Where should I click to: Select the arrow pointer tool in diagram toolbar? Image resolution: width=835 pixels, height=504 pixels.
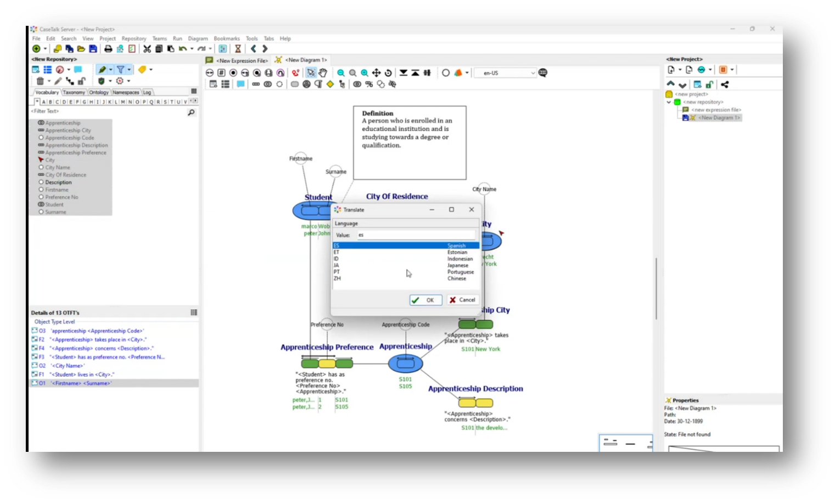[x=311, y=72]
